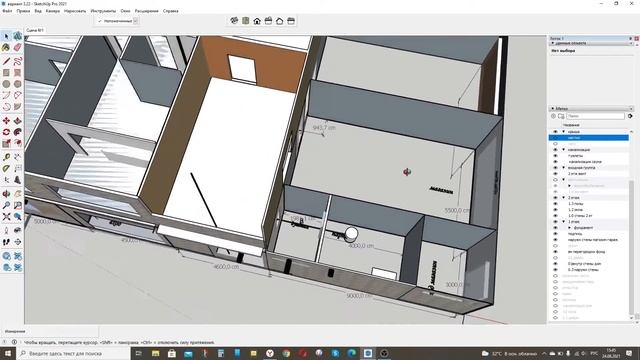Image resolution: width=640 pixels, height=360 pixels.
Task: Open the Файл menu
Action: tap(7, 11)
